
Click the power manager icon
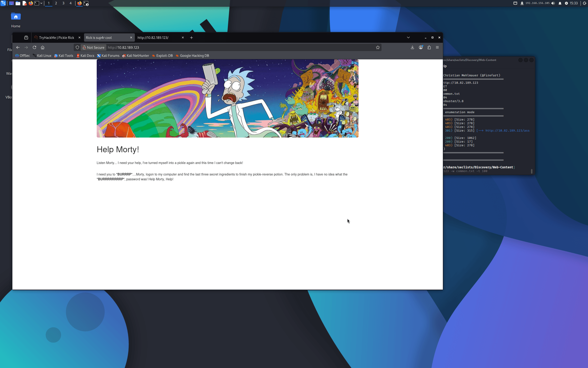(566, 3)
